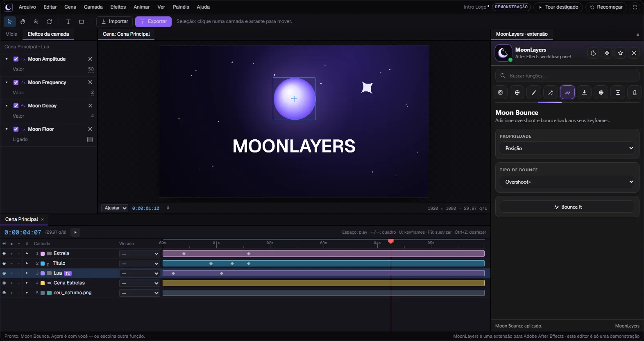The height and width of the screenshot is (341, 644).
Task: Toggle fullscreen mode icon
Action: 635,7
